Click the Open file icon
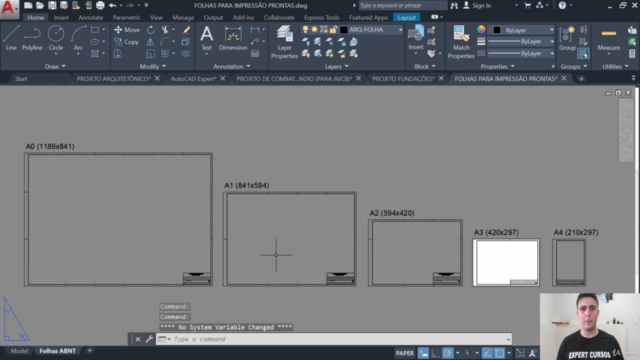640x360 pixels. click(40, 5)
